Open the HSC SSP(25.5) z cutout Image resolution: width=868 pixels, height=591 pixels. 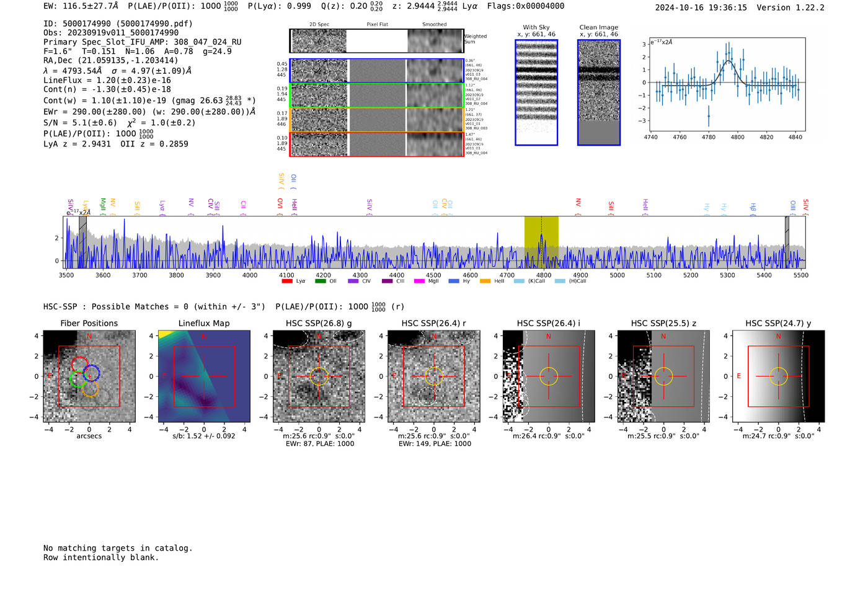pyautogui.click(x=663, y=376)
